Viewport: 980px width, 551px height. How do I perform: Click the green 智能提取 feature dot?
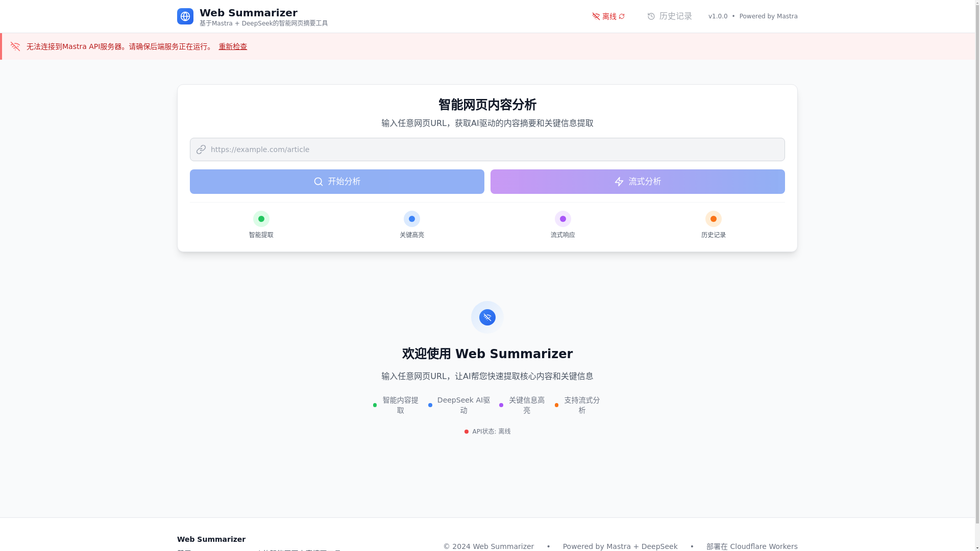coord(261,219)
